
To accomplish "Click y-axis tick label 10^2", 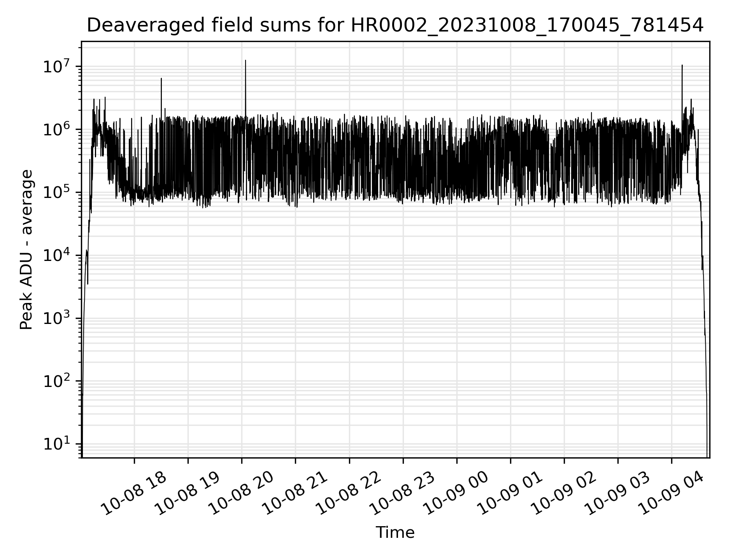I will 57,381.
